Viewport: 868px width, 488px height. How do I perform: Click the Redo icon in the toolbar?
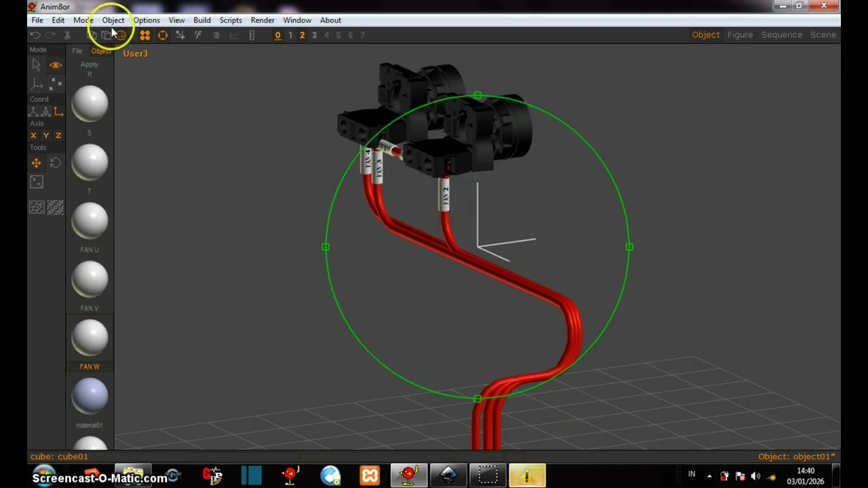[51, 35]
